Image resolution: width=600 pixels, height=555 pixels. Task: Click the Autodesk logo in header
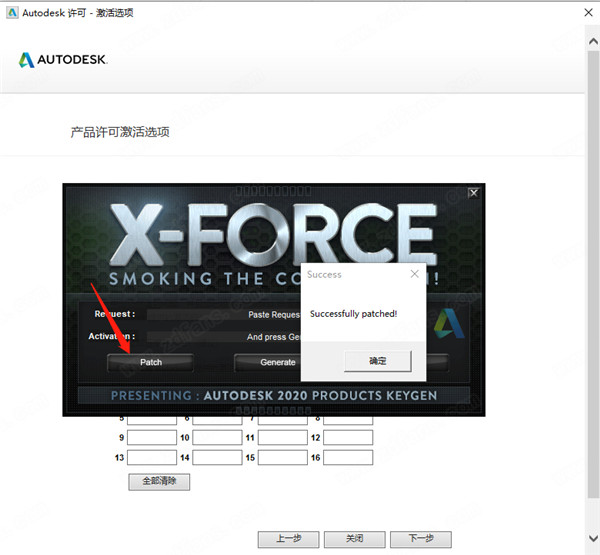(63, 60)
